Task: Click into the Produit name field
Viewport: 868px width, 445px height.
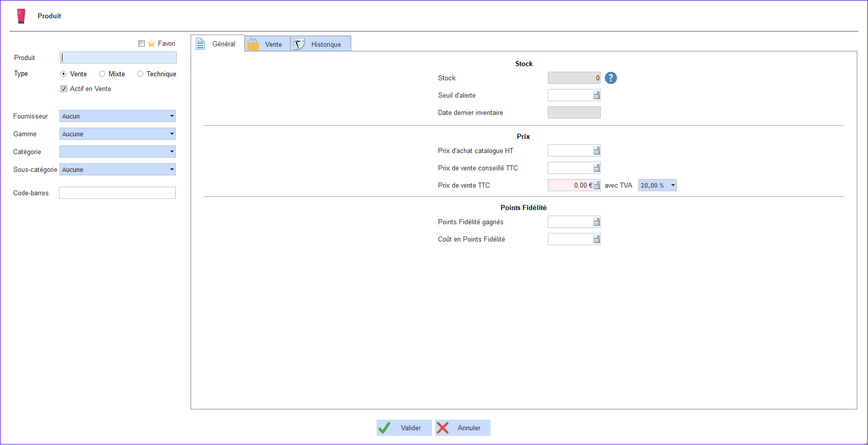Action: tap(118, 57)
